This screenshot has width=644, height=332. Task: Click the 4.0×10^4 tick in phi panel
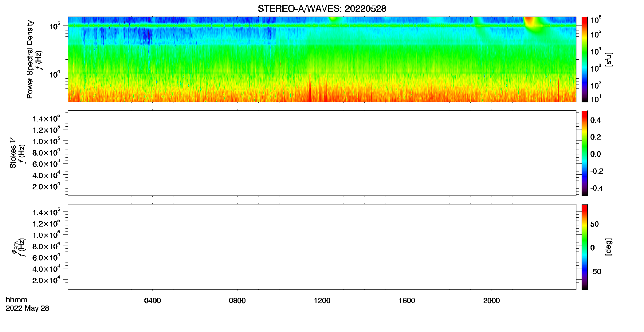(x=46, y=269)
